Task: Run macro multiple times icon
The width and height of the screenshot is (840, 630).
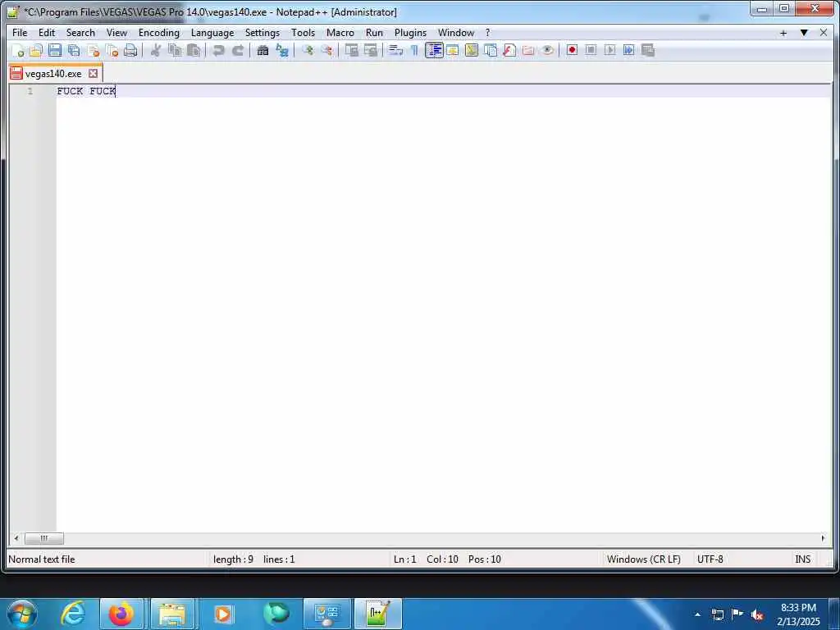Action: tap(629, 50)
